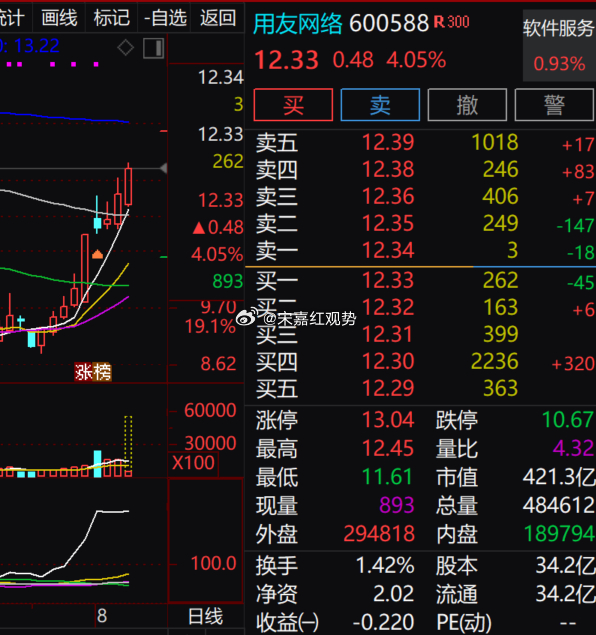Click 外盘 value 294818

[x=379, y=534]
